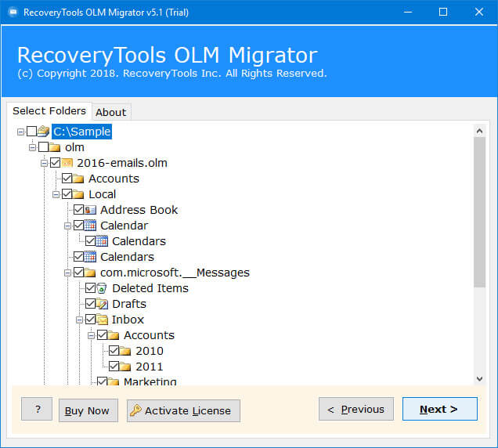Collapse the Local folder node
498x448 pixels.
point(56,194)
